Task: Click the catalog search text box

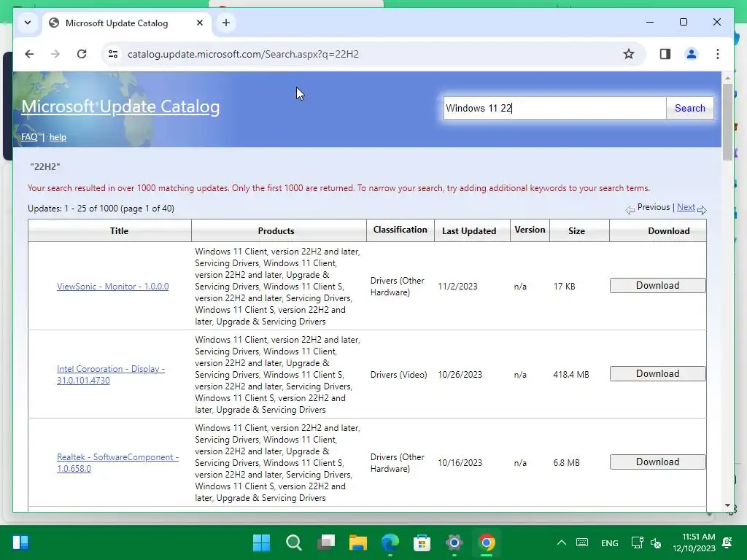Action: [554, 108]
